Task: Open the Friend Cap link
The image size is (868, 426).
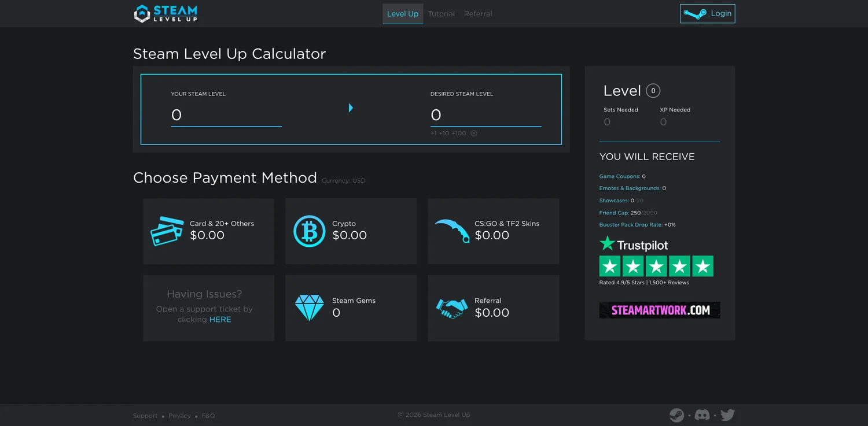Action: click(x=614, y=213)
